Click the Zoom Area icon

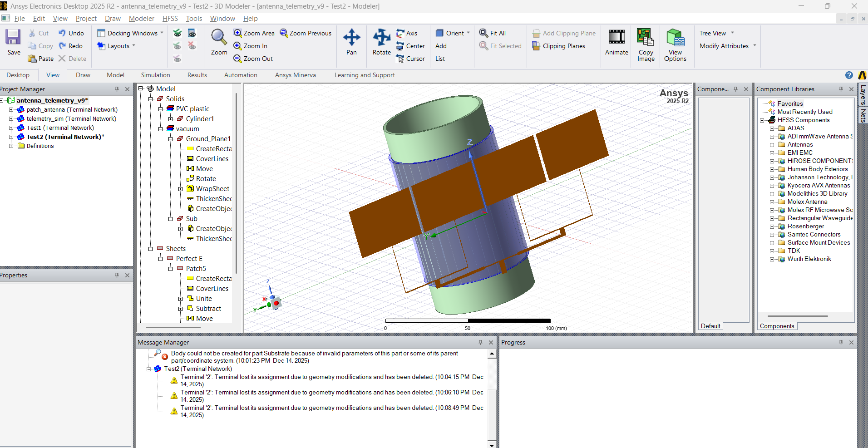click(237, 33)
